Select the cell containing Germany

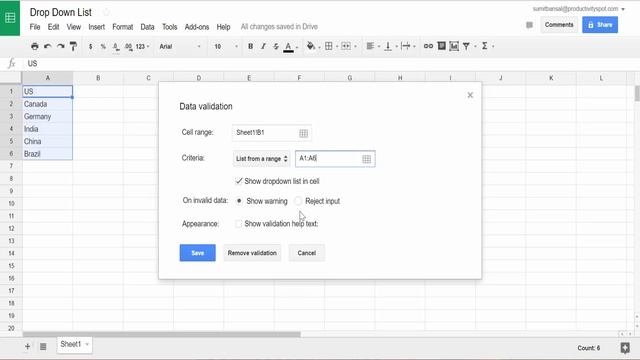tap(47, 117)
